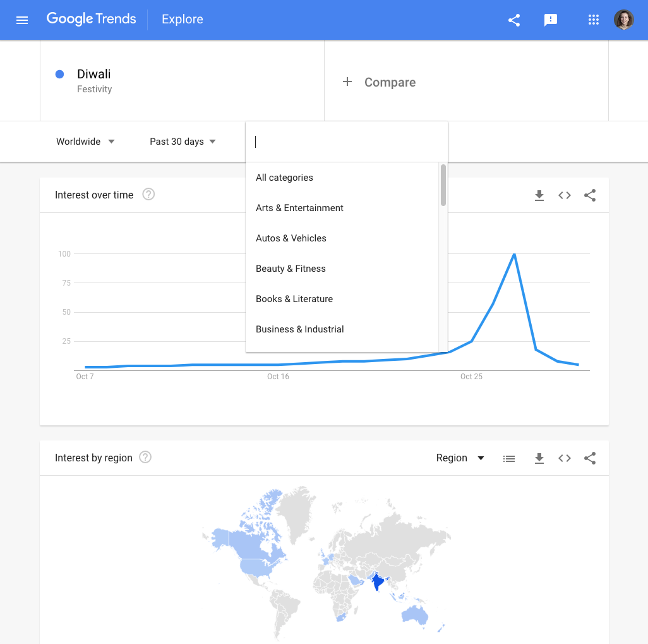
Task: Click the Google Trends logo
Action: (91, 19)
